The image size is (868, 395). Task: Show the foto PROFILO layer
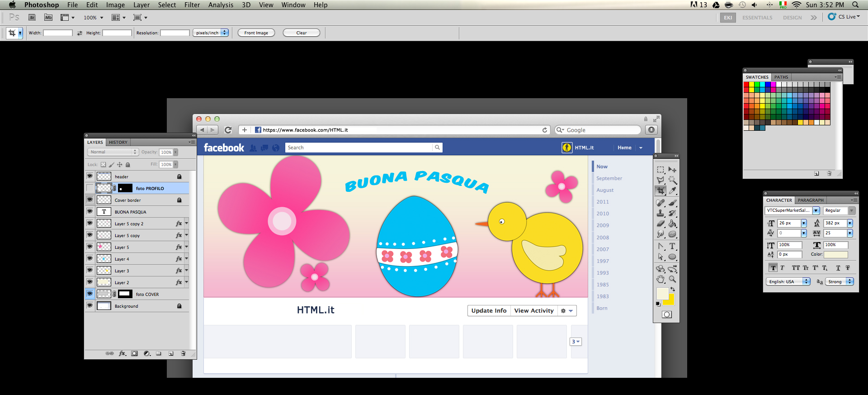(x=90, y=188)
